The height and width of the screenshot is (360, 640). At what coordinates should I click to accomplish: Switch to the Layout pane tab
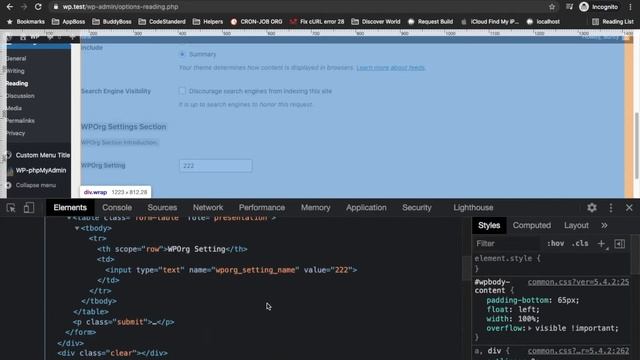coord(576,226)
